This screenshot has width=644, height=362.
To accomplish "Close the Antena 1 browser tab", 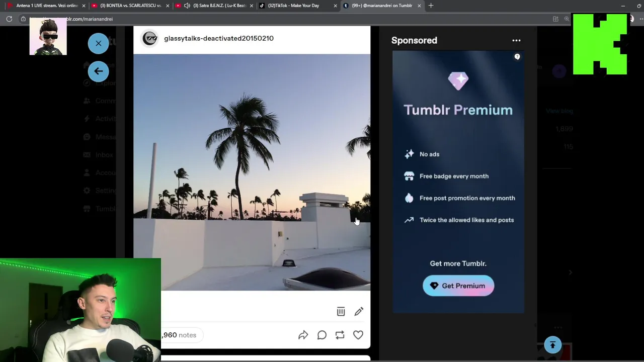I will 83,6.
